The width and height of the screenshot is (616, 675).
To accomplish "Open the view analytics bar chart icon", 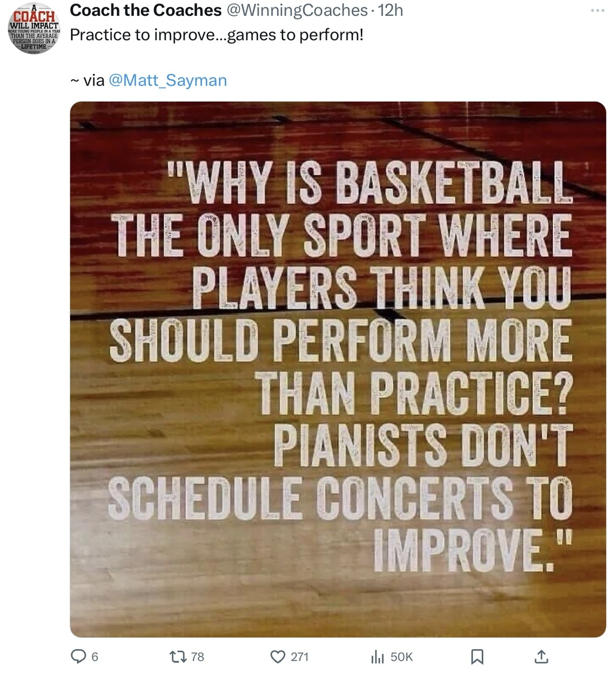I will coord(377,657).
